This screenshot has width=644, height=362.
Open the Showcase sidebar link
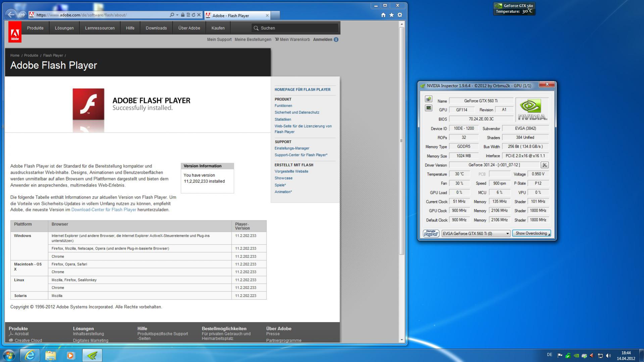(x=283, y=178)
